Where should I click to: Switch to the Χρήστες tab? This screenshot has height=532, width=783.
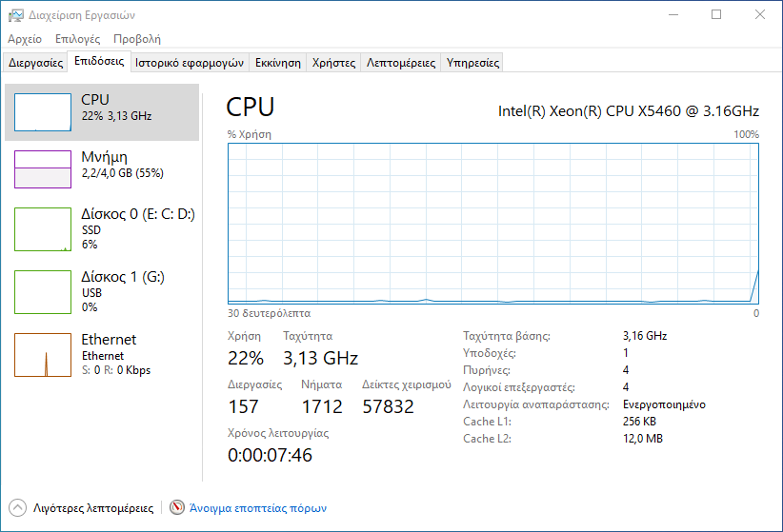(333, 63)
